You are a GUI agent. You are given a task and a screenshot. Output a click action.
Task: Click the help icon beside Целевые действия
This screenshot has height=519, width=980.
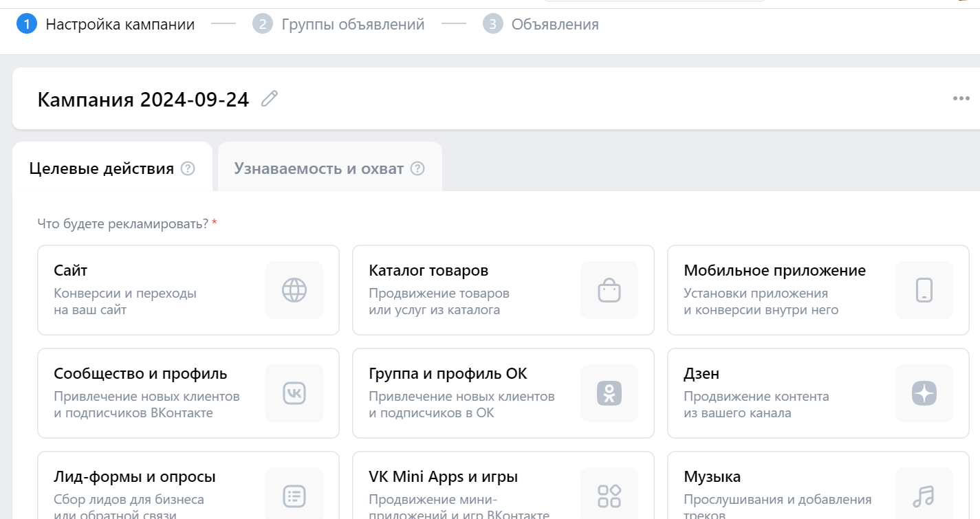click(x=188, y=168)
